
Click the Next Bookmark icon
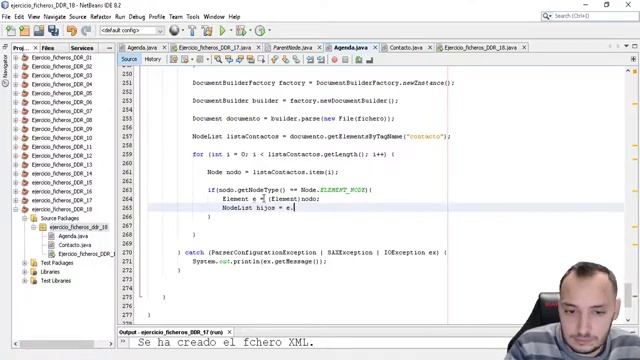point(285,60)
